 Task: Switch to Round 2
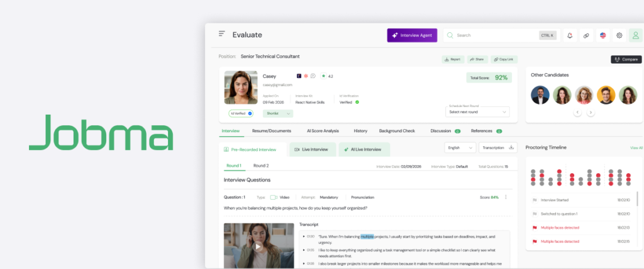tap(261, 166)
